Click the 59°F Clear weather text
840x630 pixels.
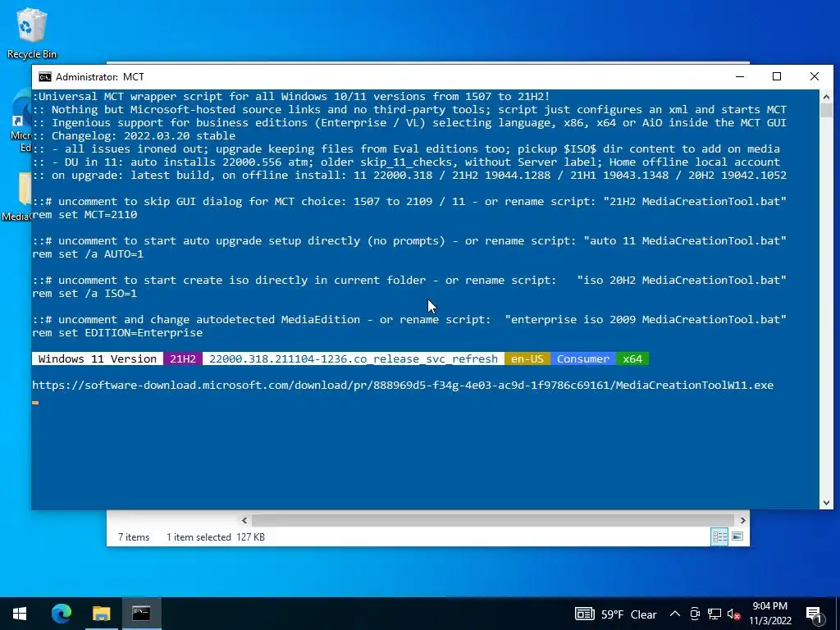coord(629,614)
